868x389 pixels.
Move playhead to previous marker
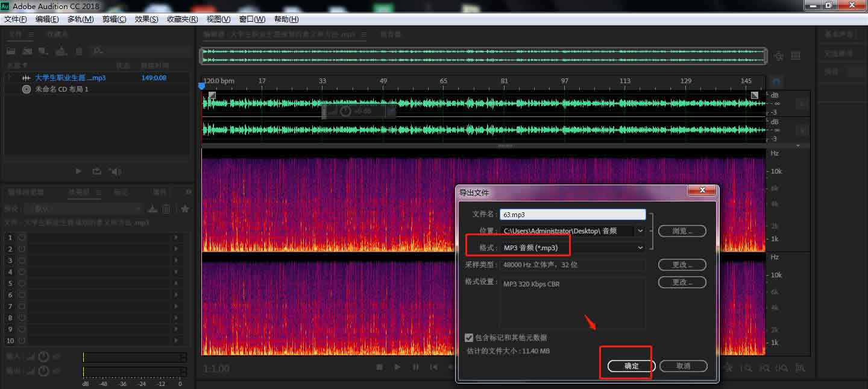(x=433, y=367)
